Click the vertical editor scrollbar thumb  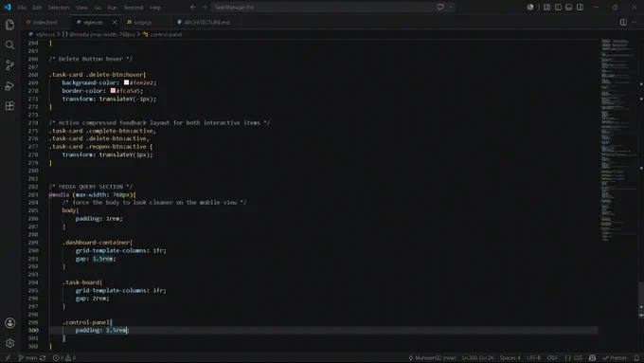[x=641, y=299]
